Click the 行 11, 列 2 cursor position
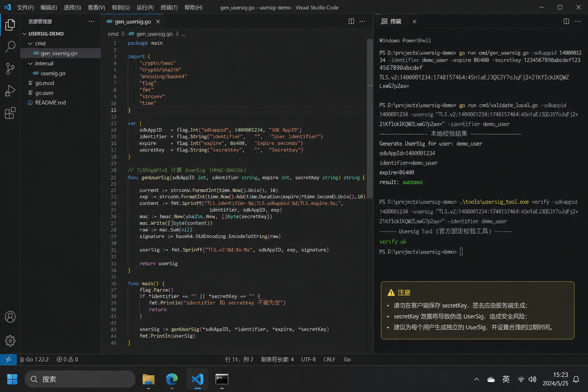588x392 pixels. point(239,359)
